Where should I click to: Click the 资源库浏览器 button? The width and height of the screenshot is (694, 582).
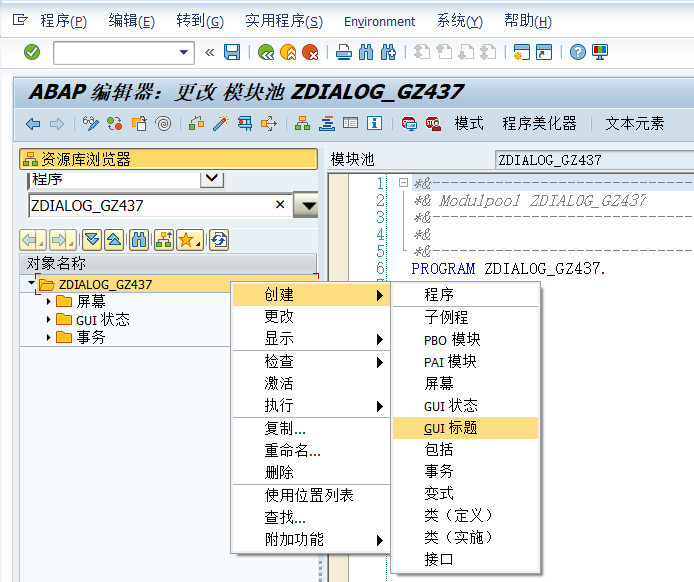pos(169,159)
